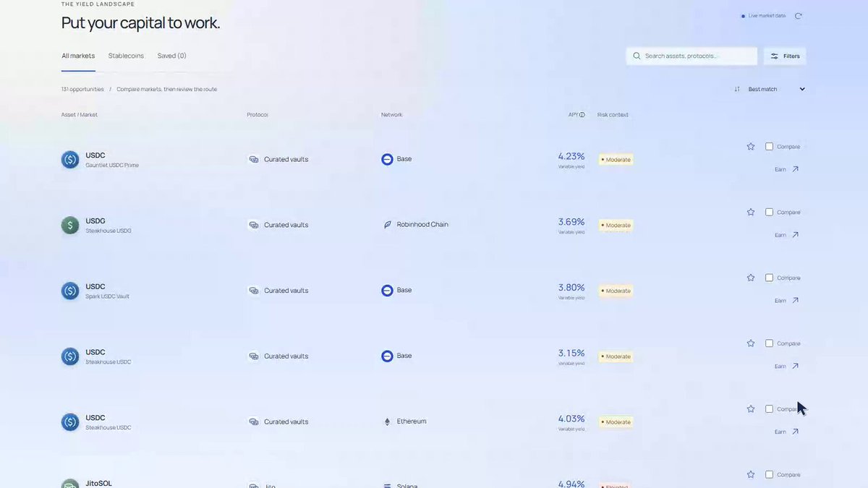
Task: Click the sort arrows icon beside Best match
Action: [x=737, y=89]
